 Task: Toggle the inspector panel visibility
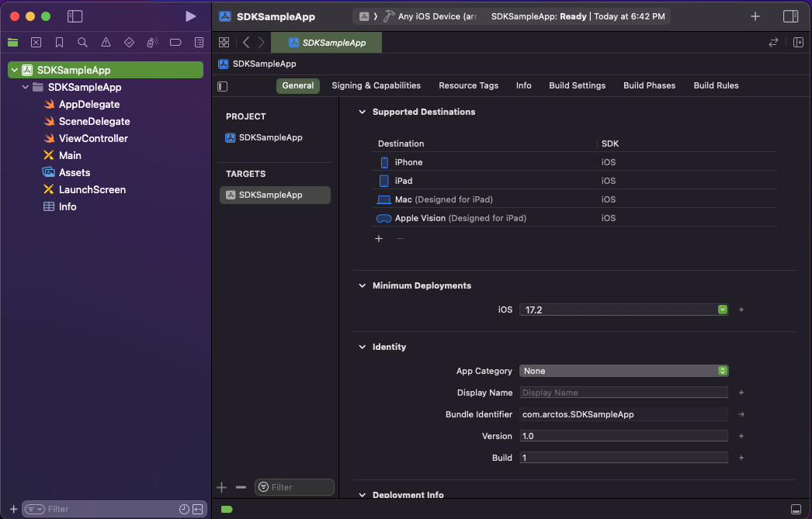(x=790, y=16)
